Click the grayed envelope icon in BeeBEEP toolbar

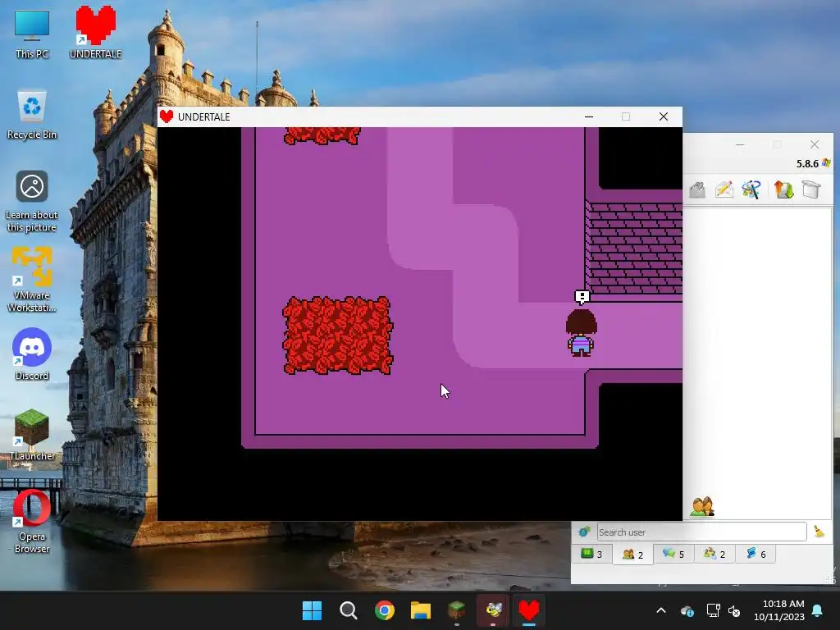[697, 189]
